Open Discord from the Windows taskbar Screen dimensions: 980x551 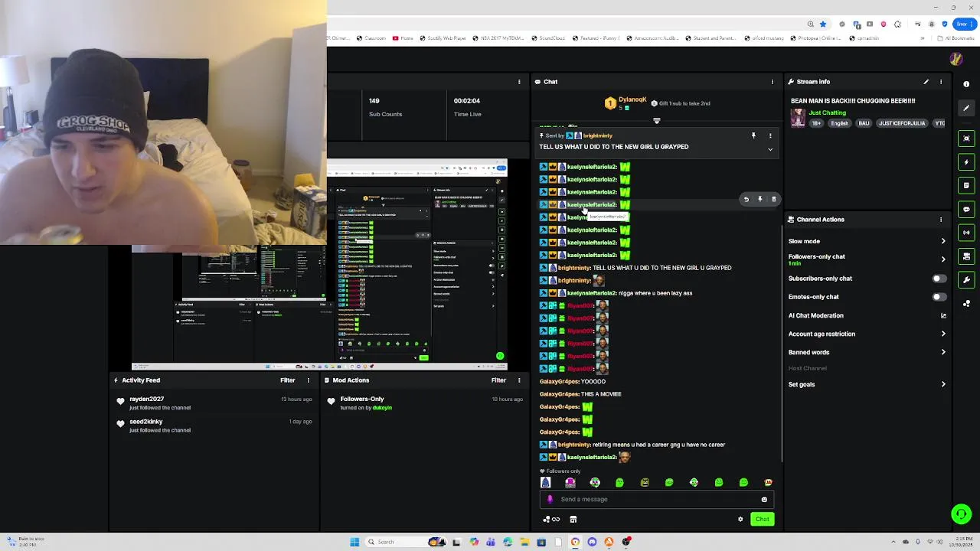point(592,542)
